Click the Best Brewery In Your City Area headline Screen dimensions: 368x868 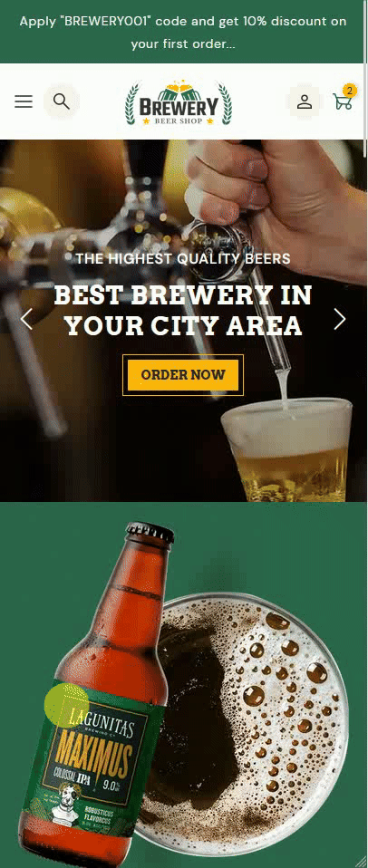[x=183, y=311]
